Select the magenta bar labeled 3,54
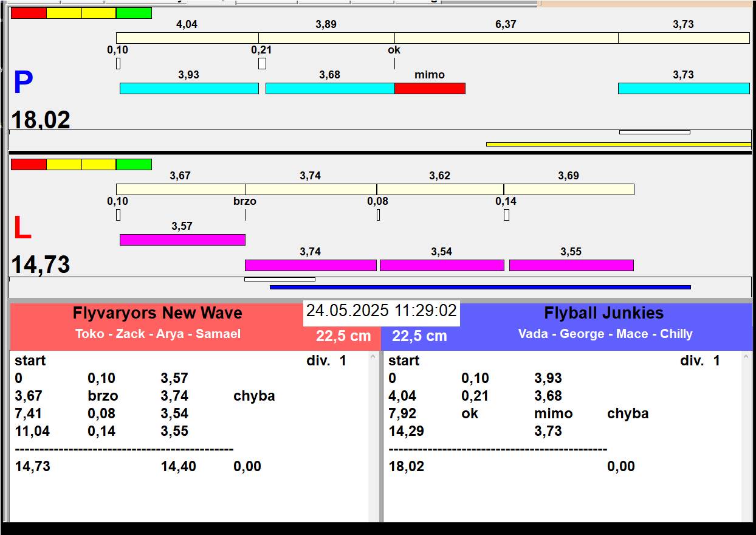 click(x=442, y=265)
